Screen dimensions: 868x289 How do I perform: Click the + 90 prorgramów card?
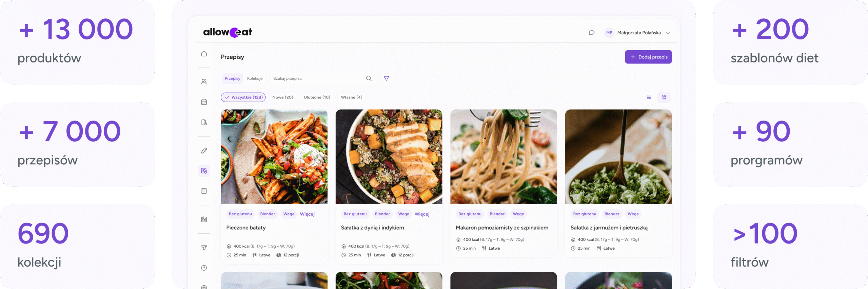[x=791, y=144]
